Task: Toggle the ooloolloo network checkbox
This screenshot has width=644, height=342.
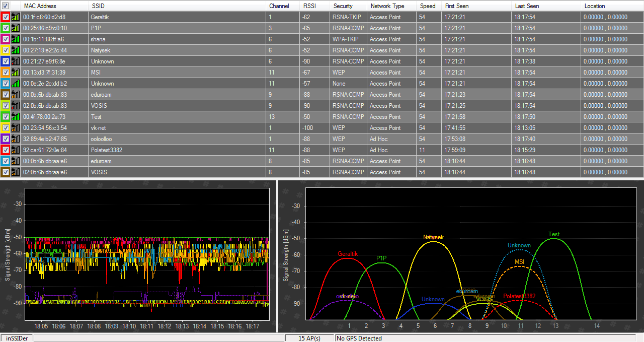Action: click(6, 139)
